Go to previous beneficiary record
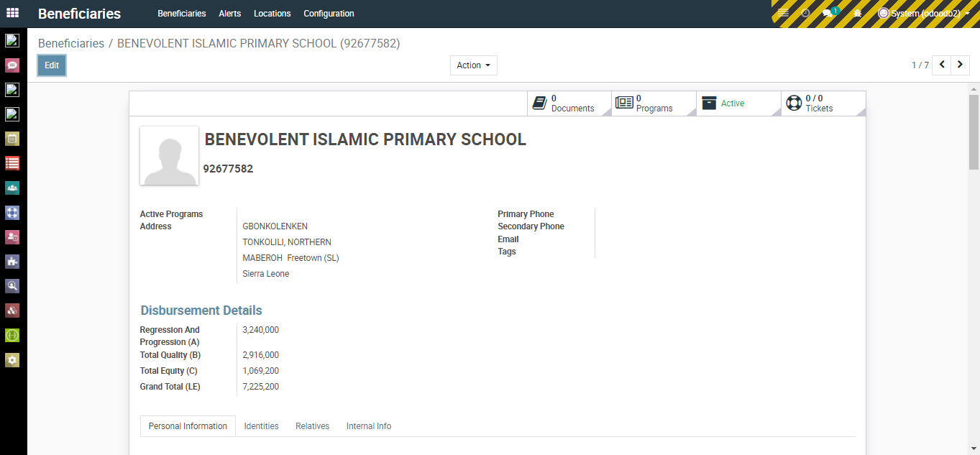980x455 pixels. tap(942, 65)
